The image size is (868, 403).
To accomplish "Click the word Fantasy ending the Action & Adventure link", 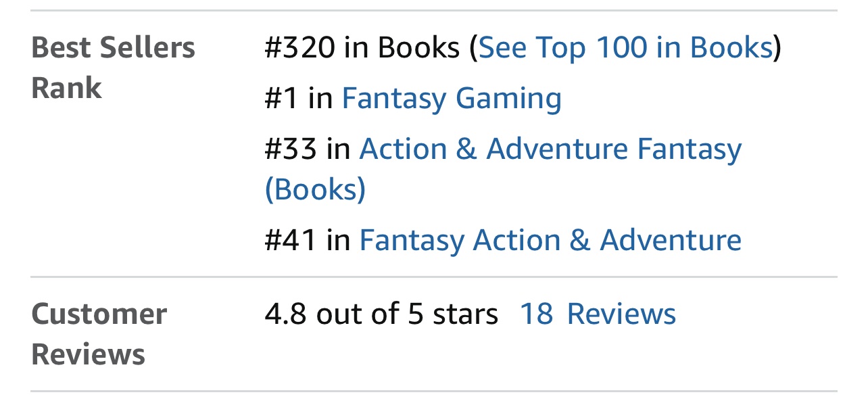I will tap(689, 149).
